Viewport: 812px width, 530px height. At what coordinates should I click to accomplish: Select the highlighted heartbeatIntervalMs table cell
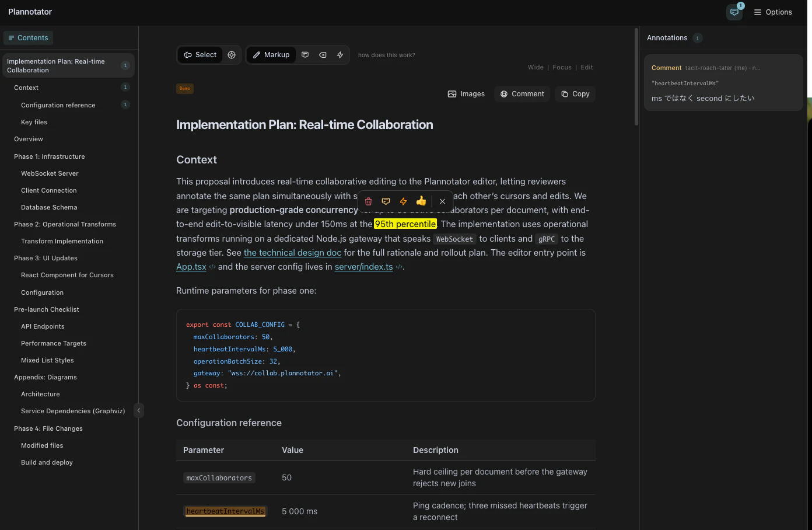point(225,511)
